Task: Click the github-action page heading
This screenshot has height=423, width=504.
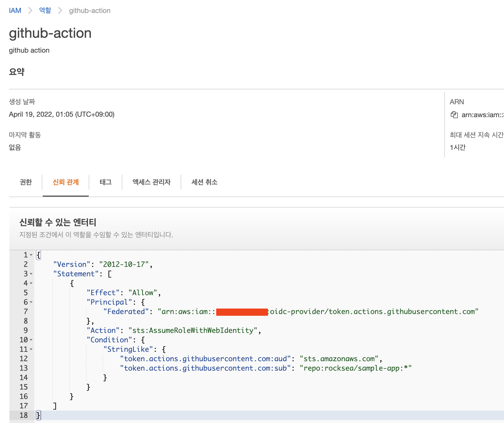Action: pos(50,33)
